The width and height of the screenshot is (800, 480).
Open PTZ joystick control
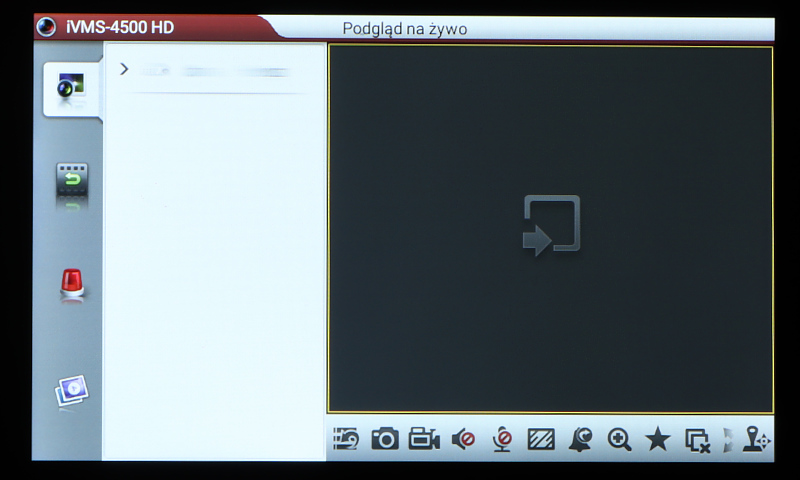coord(755,439)
